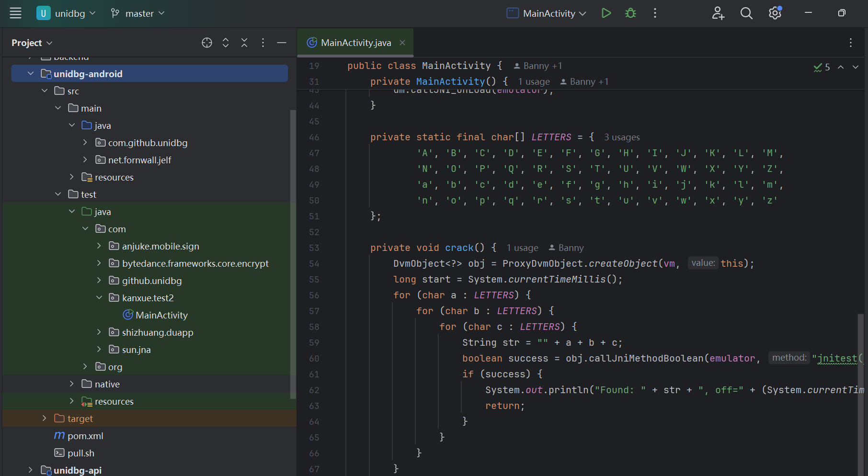Viewport: 868px width, 476px height.
Task: Collapse all in Project panel
Action: pos(244,43)
